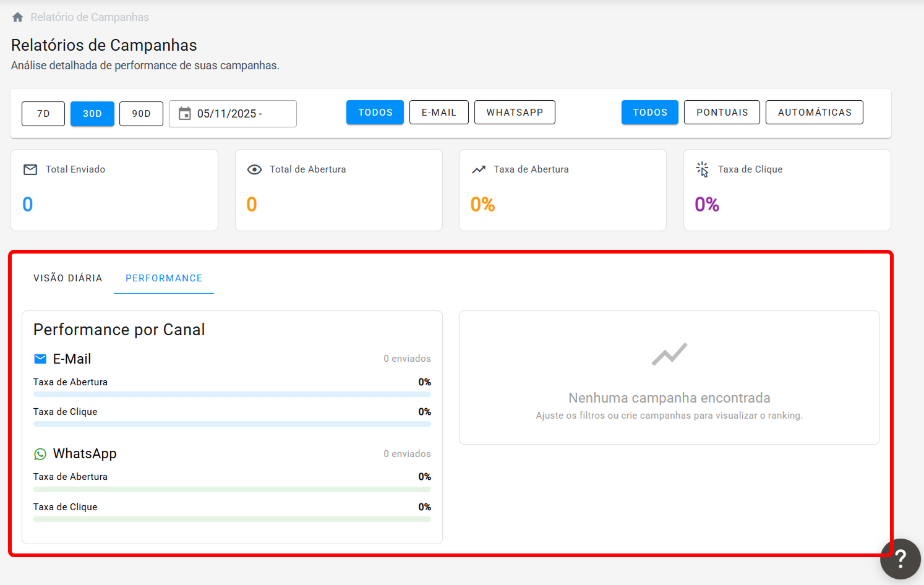Click the trending arrow icon on Taxa de Abertura
The height and width of the screenshot is (585, 924).
[x=479, y=169]
